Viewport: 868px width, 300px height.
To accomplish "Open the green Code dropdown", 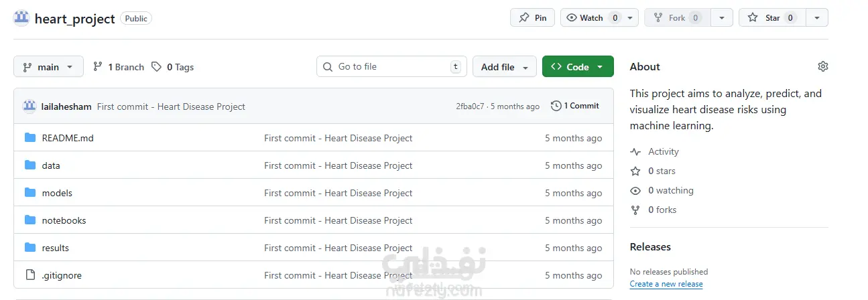I will pos(577,67).
